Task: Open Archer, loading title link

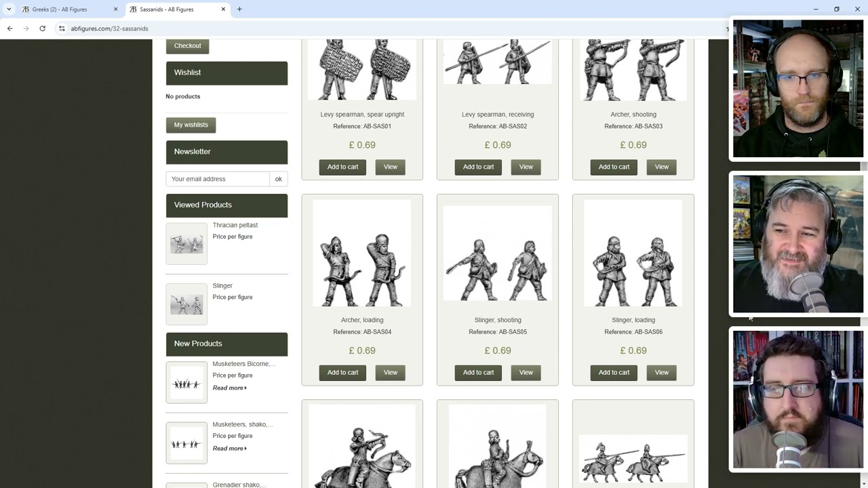Action: 362,320
